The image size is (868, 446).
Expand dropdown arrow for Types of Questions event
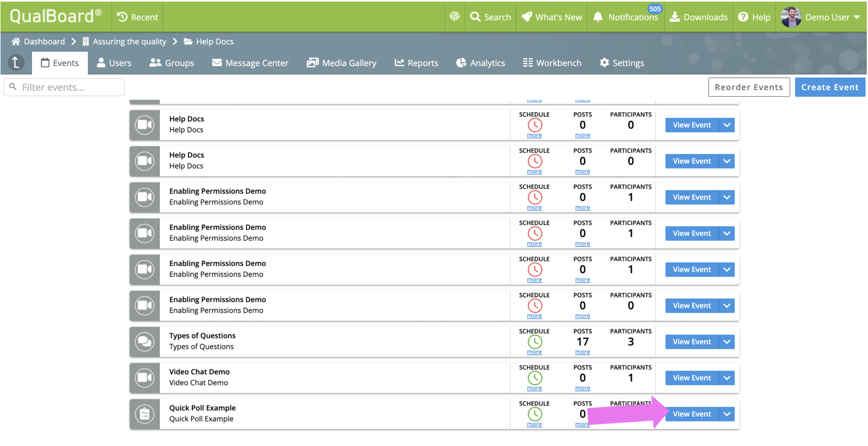tap(727, 341)
